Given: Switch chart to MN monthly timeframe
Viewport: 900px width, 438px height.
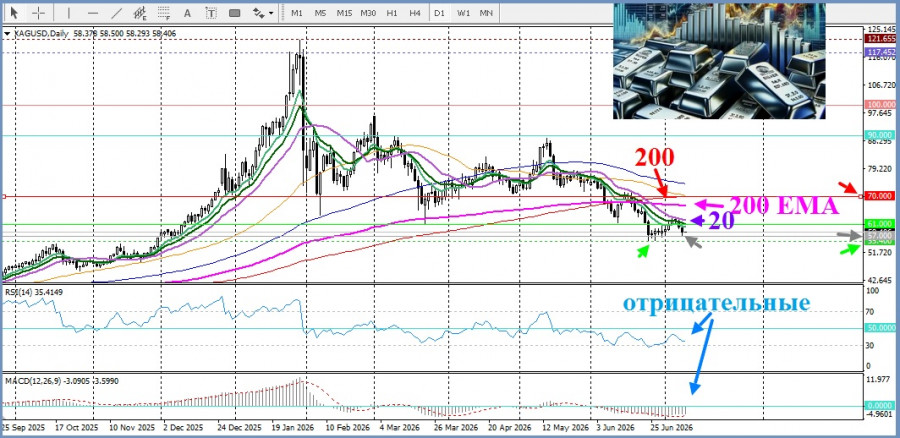Looking at the screenshot, I should coord(486,13).
